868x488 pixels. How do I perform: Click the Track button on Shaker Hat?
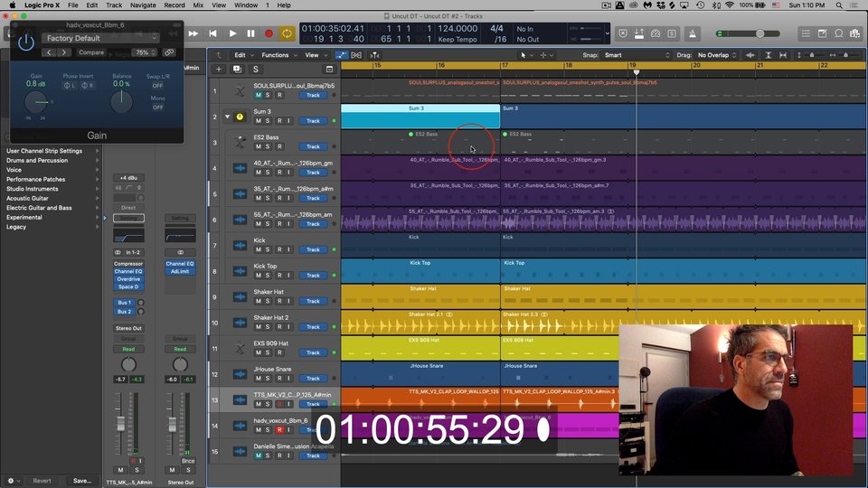[x=313, y=301]
